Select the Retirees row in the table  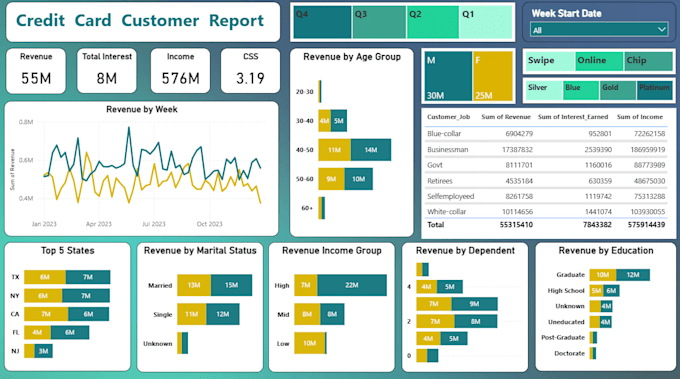pos(546,181)
